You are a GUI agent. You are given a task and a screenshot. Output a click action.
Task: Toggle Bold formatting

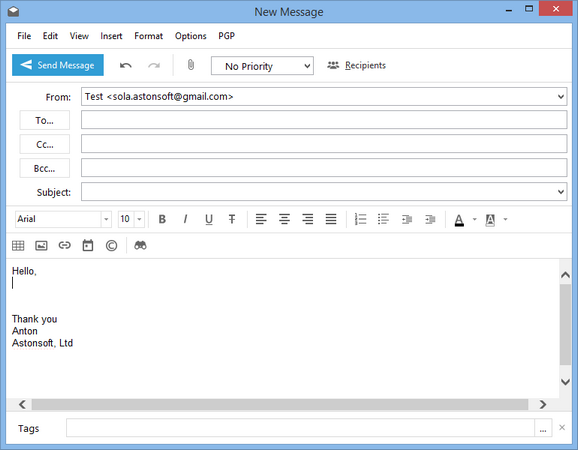click(x=162, y=219)
